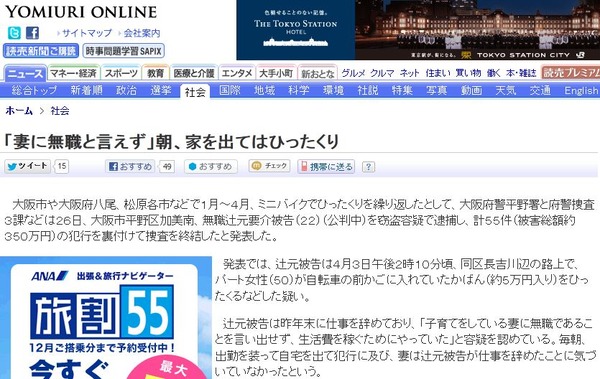Go to 総合トップ in sub navigation
600x379 pixels.
[x=34, y=90]
